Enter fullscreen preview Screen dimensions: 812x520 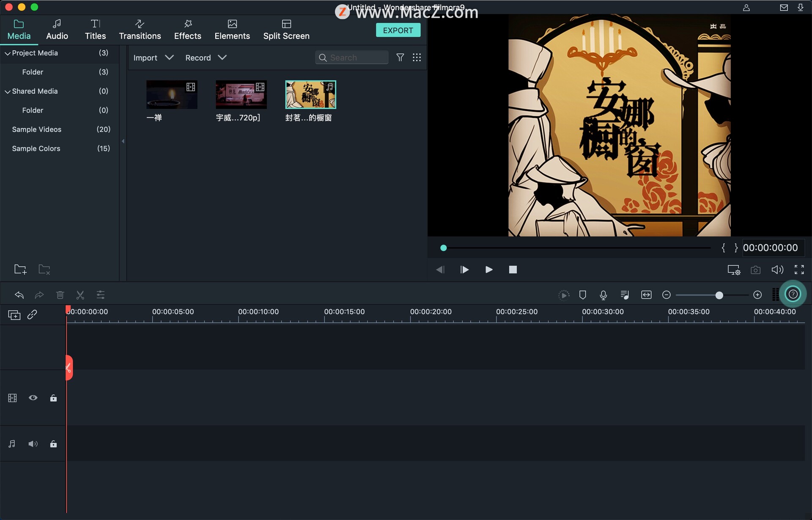799,270
